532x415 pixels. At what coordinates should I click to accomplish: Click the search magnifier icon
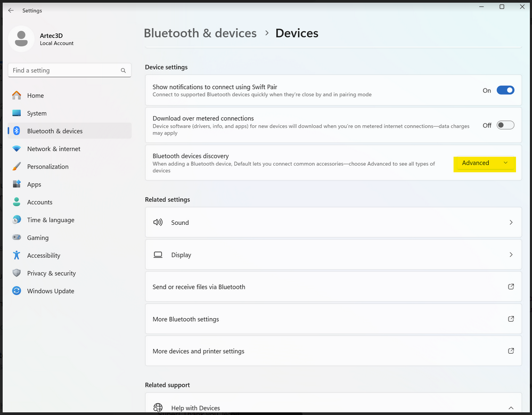point(123,70)
